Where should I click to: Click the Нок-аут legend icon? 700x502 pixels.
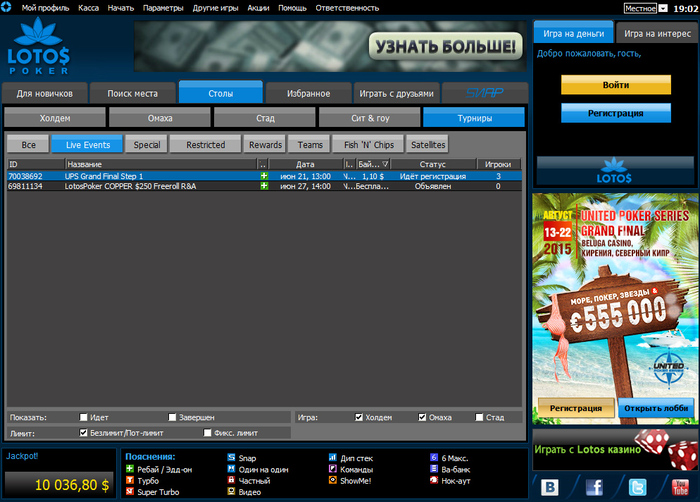pos(434,480)
